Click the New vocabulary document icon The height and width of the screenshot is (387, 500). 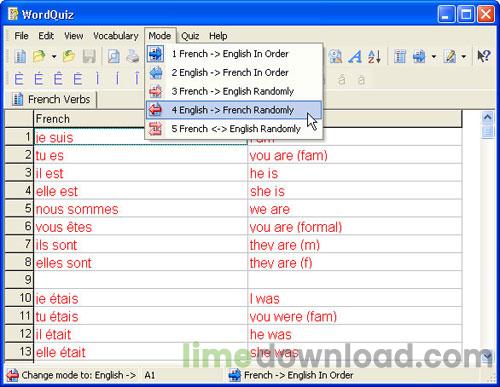pos(20,56)
